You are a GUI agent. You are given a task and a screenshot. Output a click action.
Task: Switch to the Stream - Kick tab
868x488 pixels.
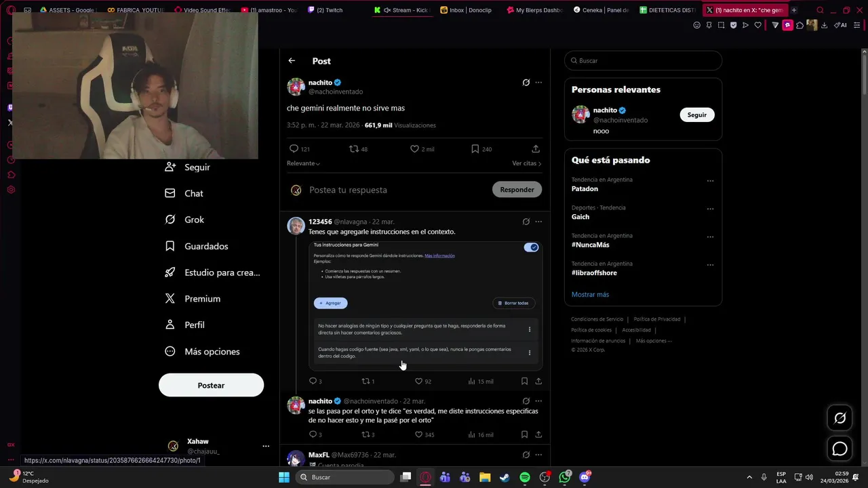pyautogui.click(x=403, y=10)
